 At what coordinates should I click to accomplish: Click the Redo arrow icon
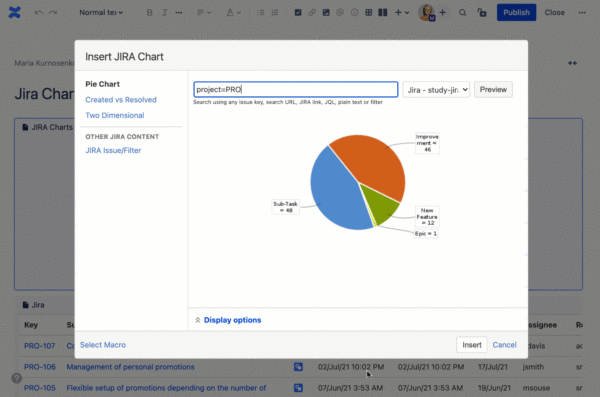[x=53, y=13]
